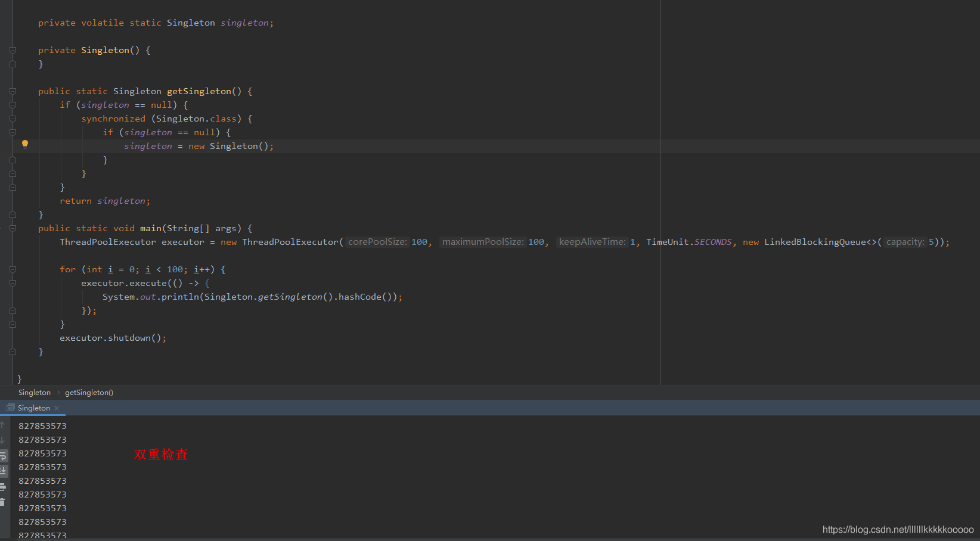The height and width of the screenshot is (541, 980).
Task: Click the maximumPoolSize: parameter hint
Action: [x=483, y=242]
